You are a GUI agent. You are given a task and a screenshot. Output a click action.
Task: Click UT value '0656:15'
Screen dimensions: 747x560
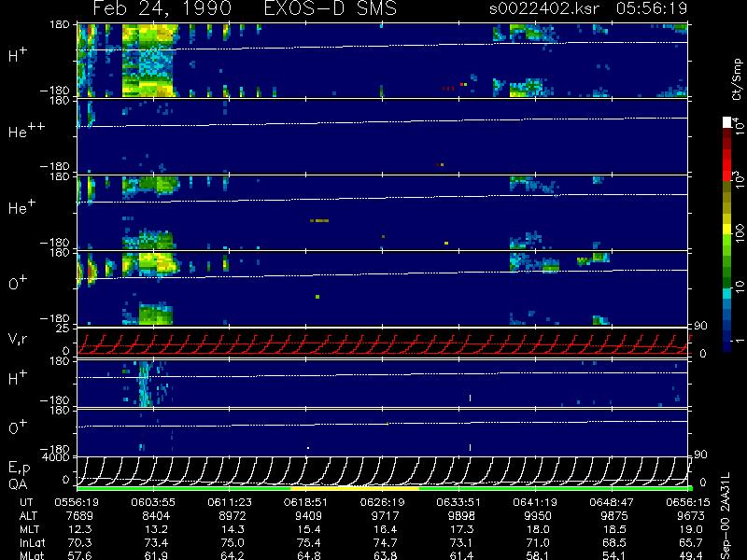[690, 502]
